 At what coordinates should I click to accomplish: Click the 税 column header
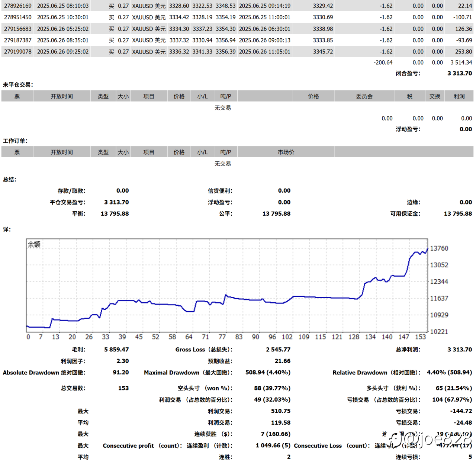tap(409, 96)
